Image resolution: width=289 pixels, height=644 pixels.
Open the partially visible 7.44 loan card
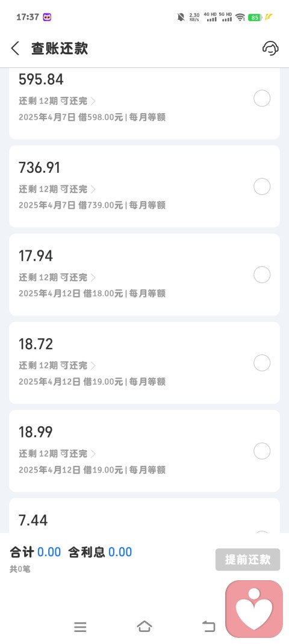144,515
